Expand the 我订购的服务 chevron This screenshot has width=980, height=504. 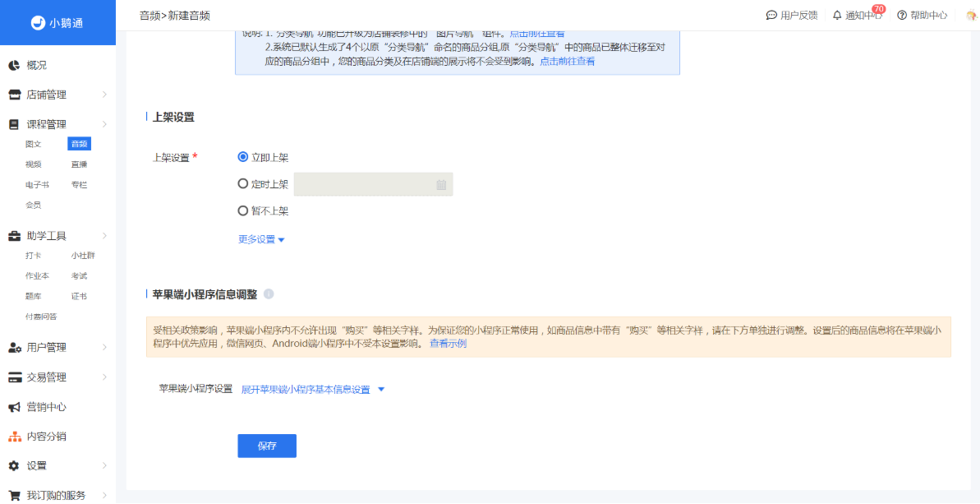click(104, 496)
